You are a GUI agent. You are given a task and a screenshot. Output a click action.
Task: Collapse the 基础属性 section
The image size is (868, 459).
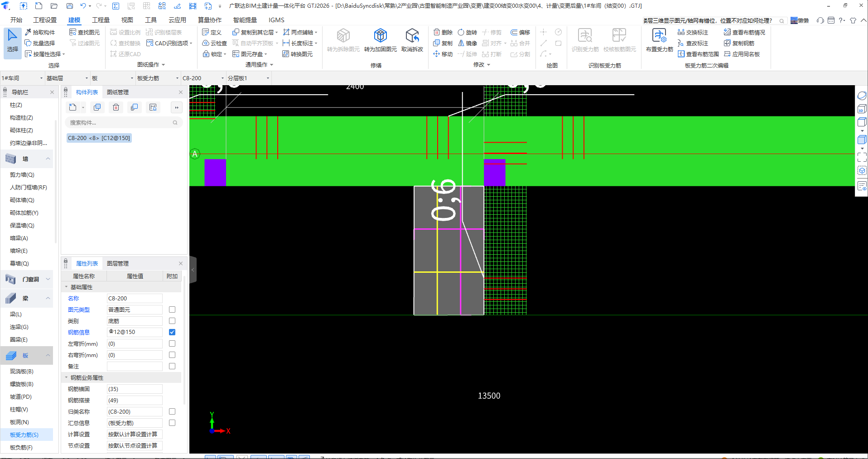click(66, 287)
